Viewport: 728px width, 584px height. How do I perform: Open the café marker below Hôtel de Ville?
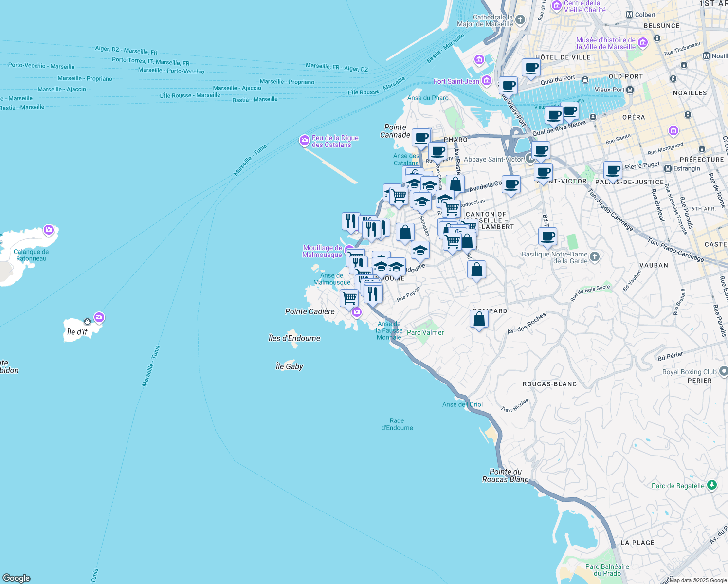pos(531,68)
